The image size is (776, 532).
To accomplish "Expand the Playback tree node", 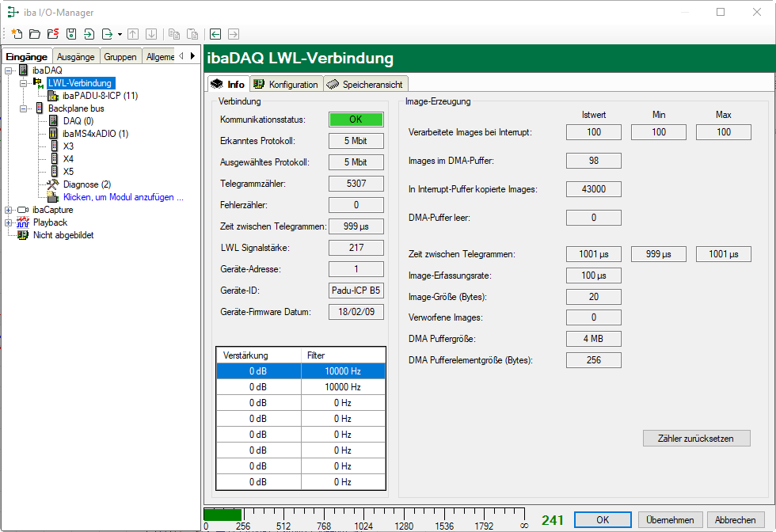I will (x=9, y=222).
